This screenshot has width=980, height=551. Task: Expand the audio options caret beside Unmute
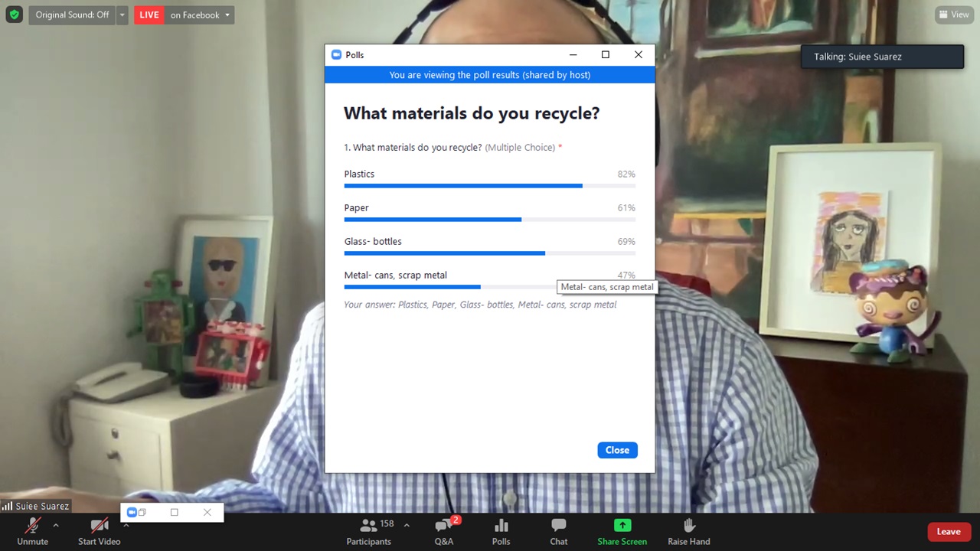click(x=55, y=525)
